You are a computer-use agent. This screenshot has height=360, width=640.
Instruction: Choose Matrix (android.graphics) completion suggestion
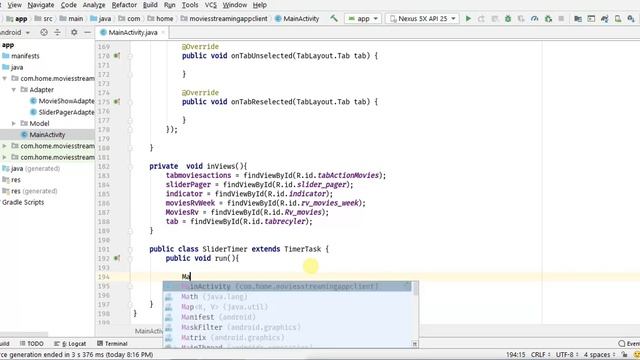(288, 338)
